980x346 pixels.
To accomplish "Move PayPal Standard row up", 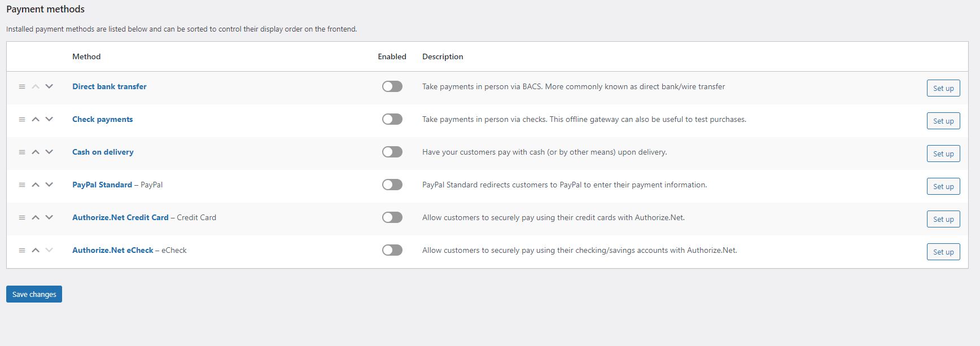I will tap(36, 185).
